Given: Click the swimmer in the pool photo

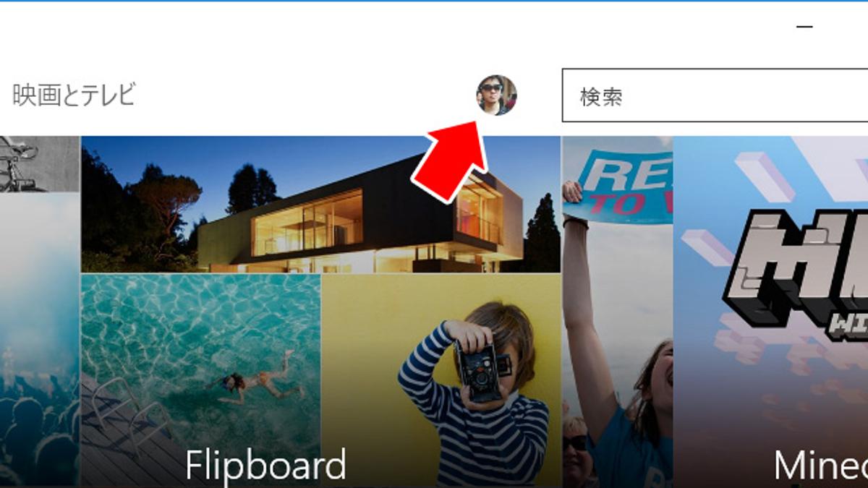Looking at the screenshot, I should (x=258, y=380).
